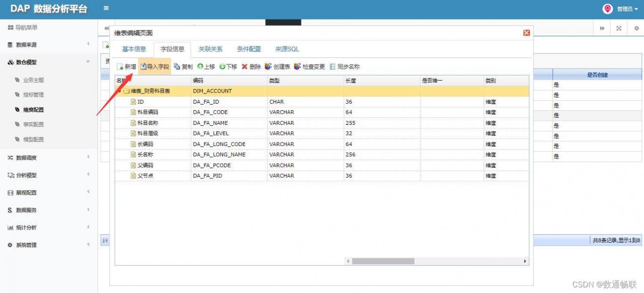Click the horizontal scrollbar right arrow
644x293 pixels.
[525, 261]
